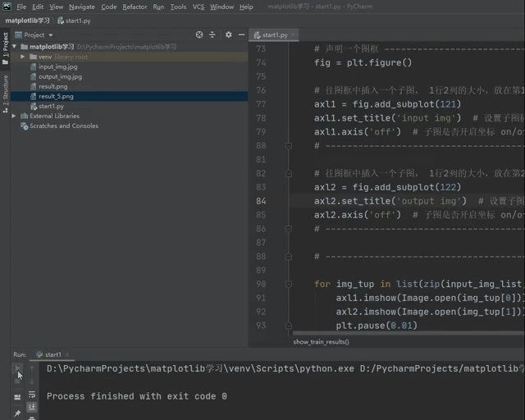Screen dimensions: 525x420
Task: Open Project panel settings gear
Action: click(x=228, y=34)
